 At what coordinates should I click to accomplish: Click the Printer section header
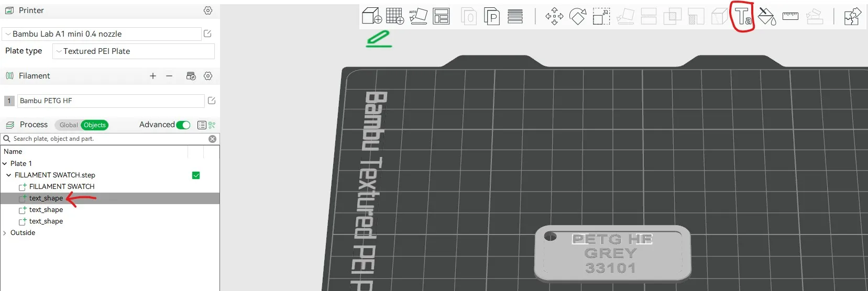[31, 10]
